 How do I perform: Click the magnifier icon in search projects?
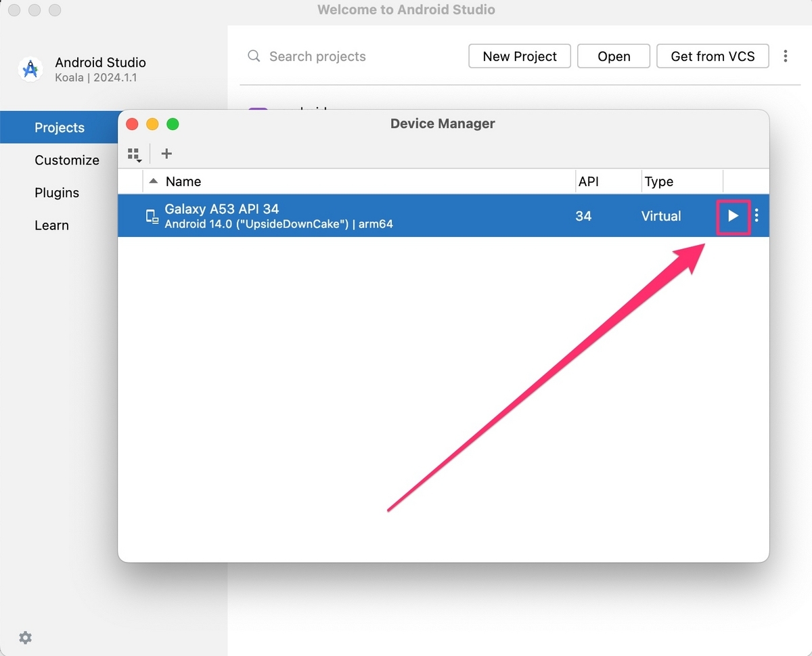point(254,56)
